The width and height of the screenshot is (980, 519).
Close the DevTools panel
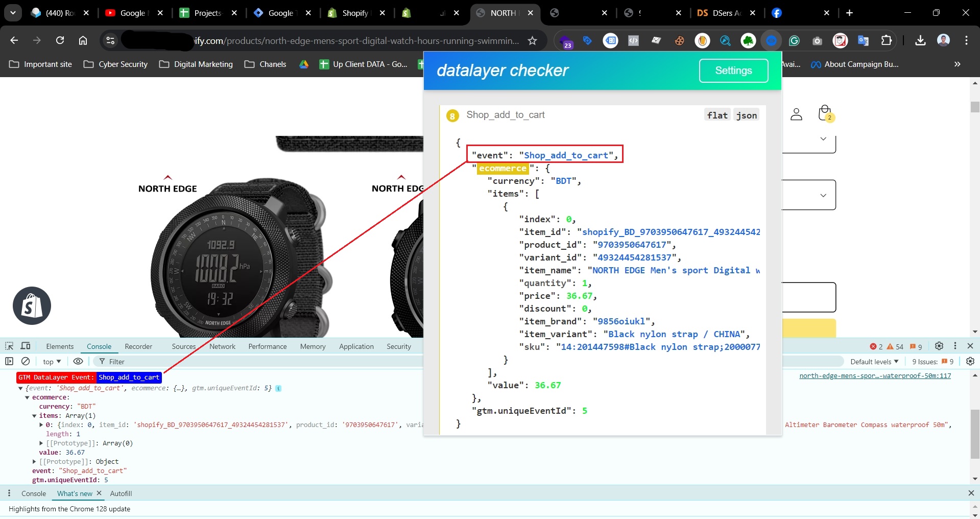point(970,346)
